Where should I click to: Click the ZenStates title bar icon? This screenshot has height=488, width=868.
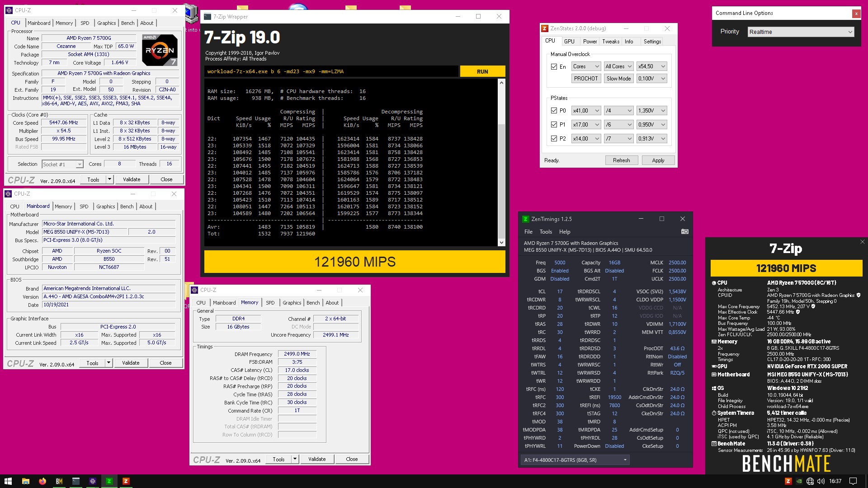pos(545,28)
